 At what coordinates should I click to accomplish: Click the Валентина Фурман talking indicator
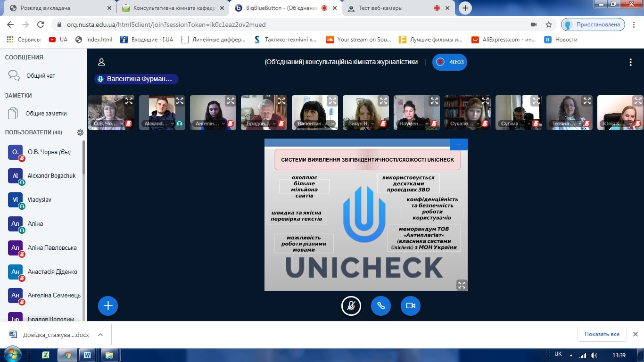(x=136, y=79)
